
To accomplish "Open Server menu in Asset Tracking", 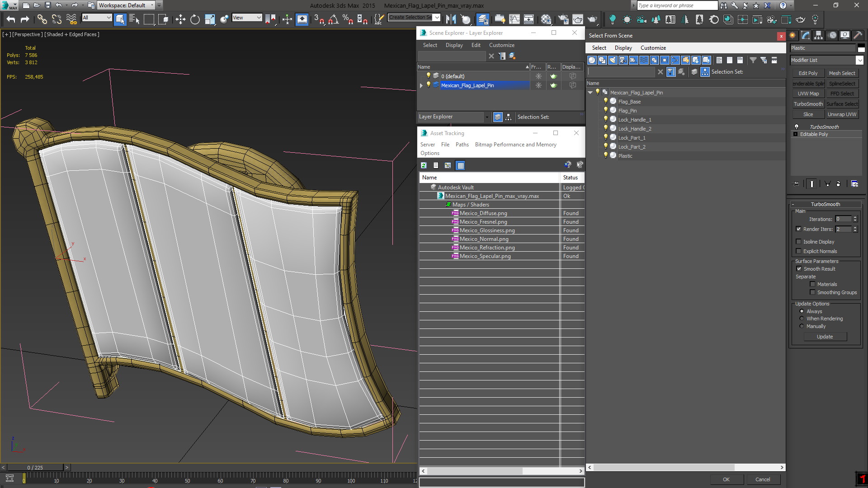I will click(428, 145).
